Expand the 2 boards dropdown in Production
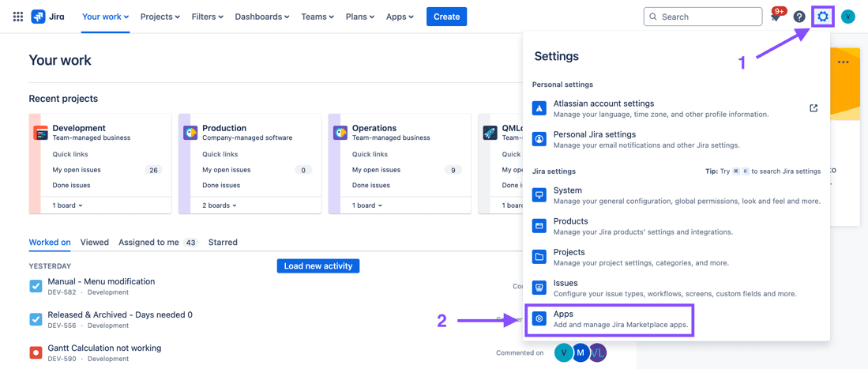868x369 pixels. [x=220, y=205]
